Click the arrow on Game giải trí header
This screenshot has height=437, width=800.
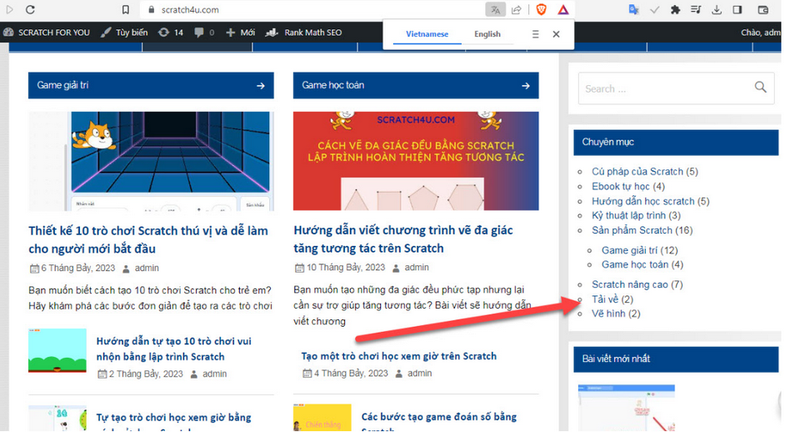pos(261,86)
